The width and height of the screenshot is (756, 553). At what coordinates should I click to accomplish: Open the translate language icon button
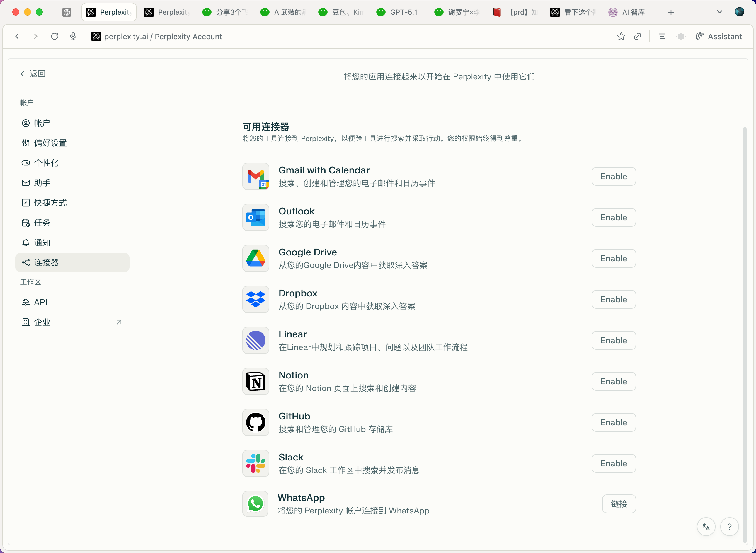point(706,527)
